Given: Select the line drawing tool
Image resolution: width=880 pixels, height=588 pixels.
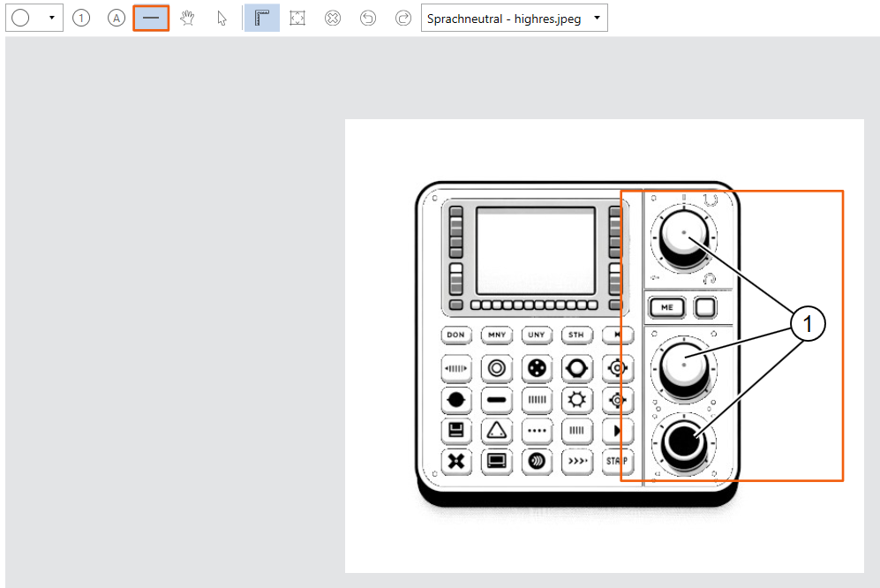Looking at the screenshot, I should tap(151, 18).
